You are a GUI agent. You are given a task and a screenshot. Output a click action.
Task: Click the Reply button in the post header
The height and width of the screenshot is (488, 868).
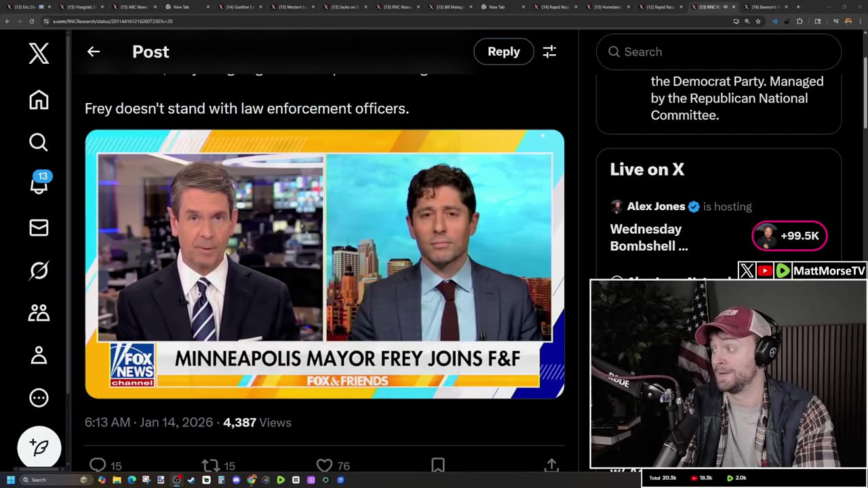click(504, 52)
